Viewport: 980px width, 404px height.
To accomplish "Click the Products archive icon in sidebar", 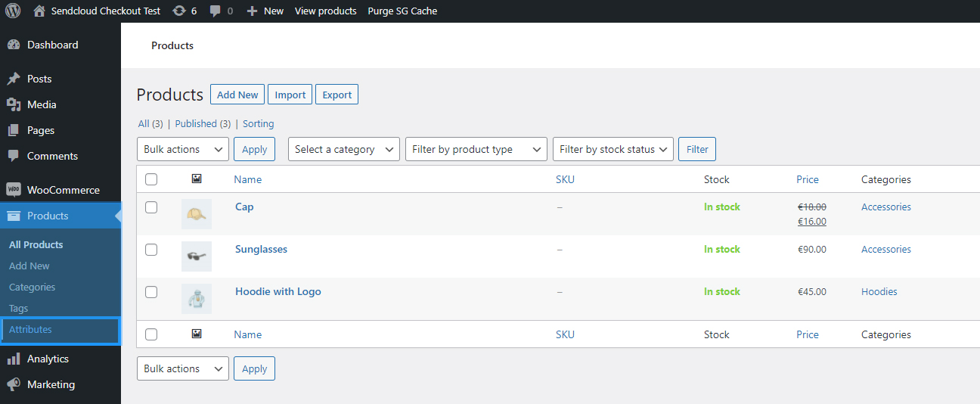I will [x=13, y=216].
